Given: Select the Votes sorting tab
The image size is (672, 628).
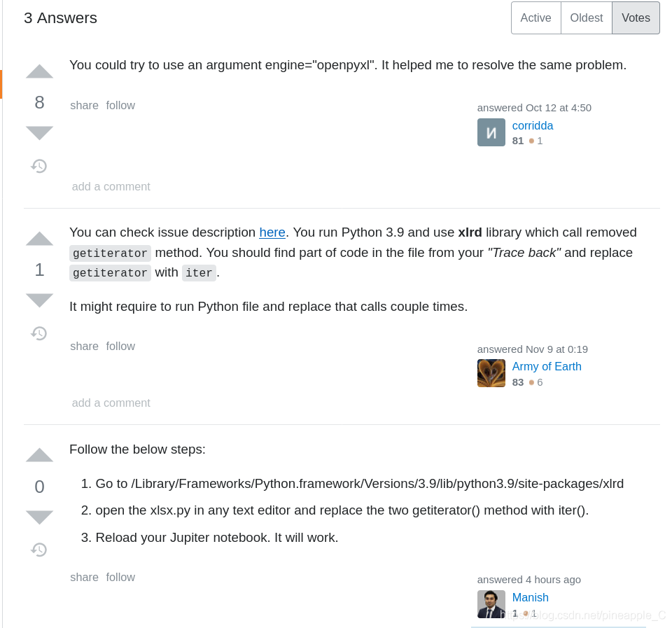Looking at the screenshot, I should tap(636, 18).
